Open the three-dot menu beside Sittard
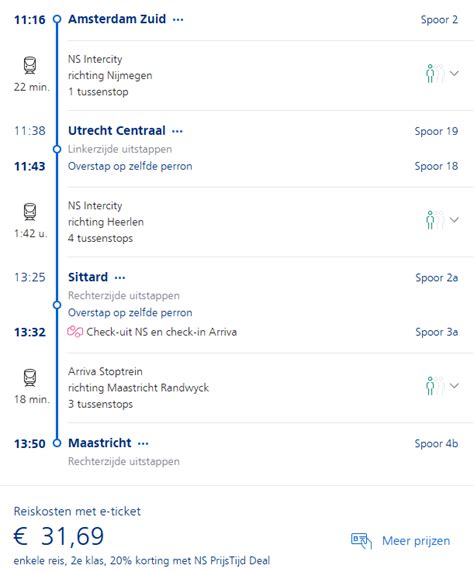 120,278
